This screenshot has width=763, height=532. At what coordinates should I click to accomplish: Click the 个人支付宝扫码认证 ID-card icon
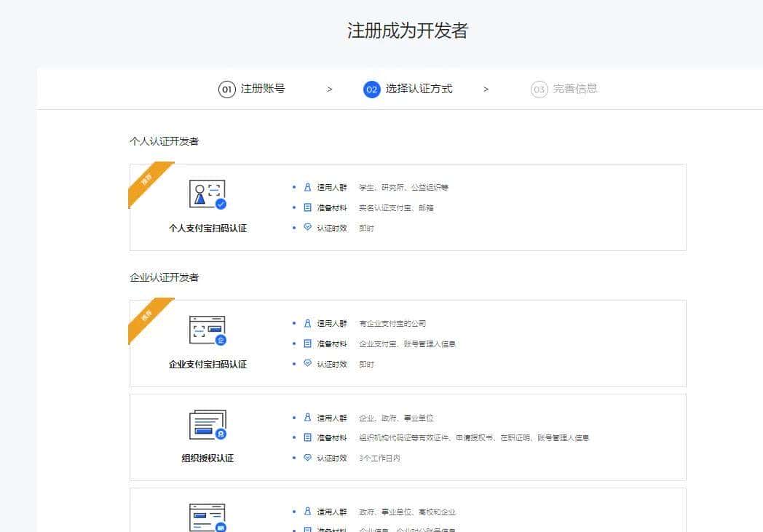[x=209, y=194]
